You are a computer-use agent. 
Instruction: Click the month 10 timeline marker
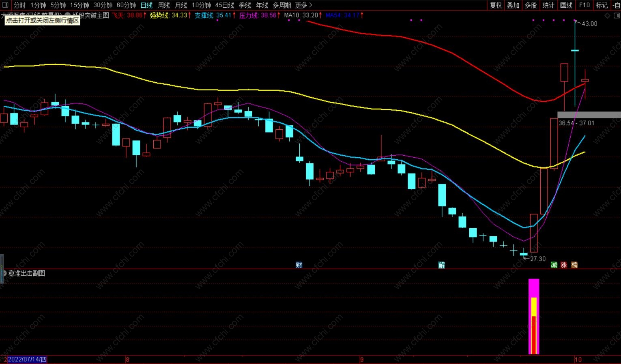click(578, 359)
